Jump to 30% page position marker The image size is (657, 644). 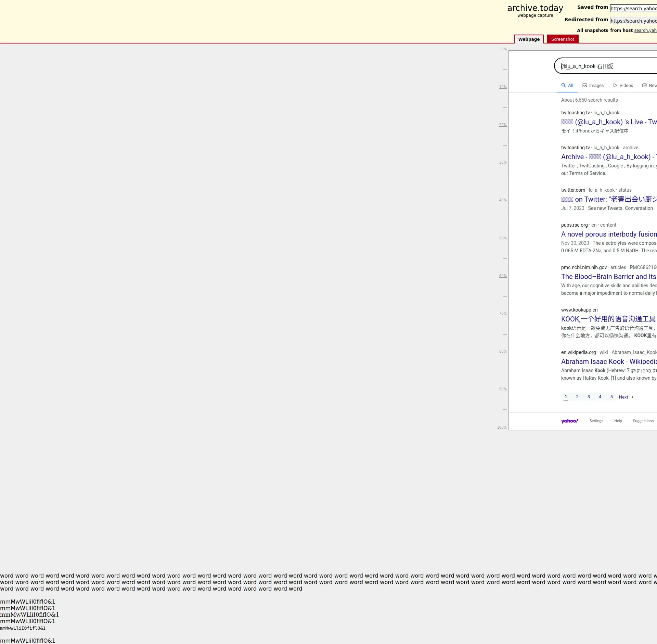[x=503, y=162]
